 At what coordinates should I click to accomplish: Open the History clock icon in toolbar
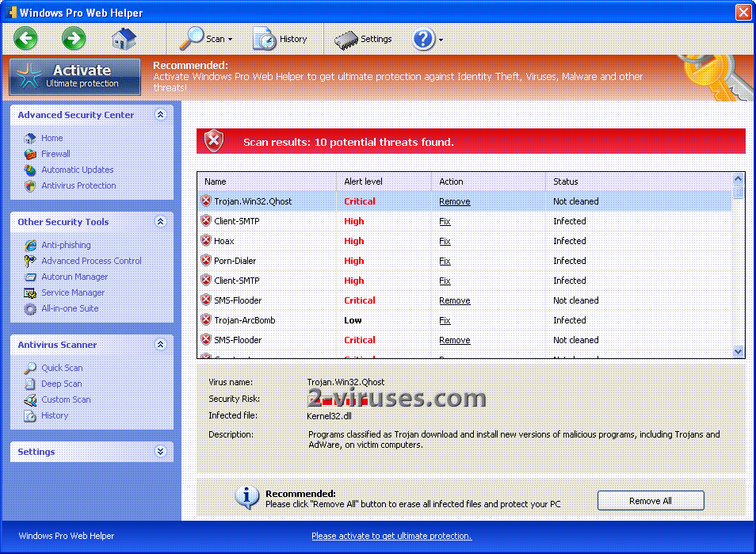(x=264, y=39)
